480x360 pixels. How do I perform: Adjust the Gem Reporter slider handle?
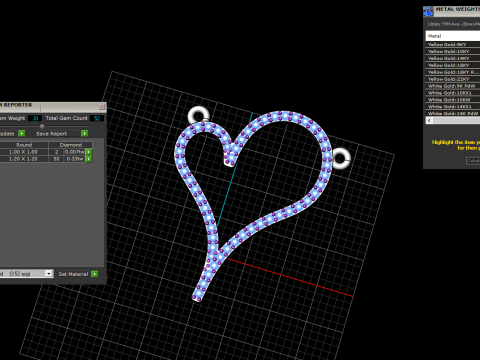tap(42, 126)
